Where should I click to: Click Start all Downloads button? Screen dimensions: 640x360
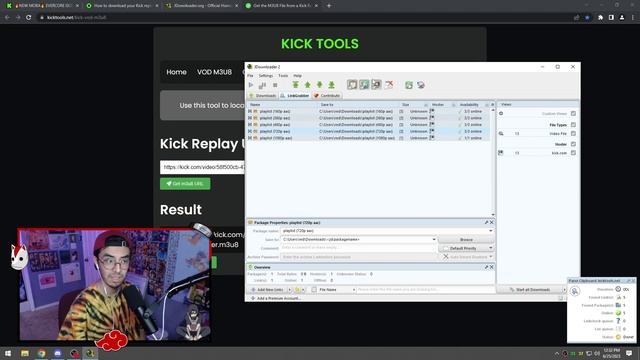[x=529, y=289]
